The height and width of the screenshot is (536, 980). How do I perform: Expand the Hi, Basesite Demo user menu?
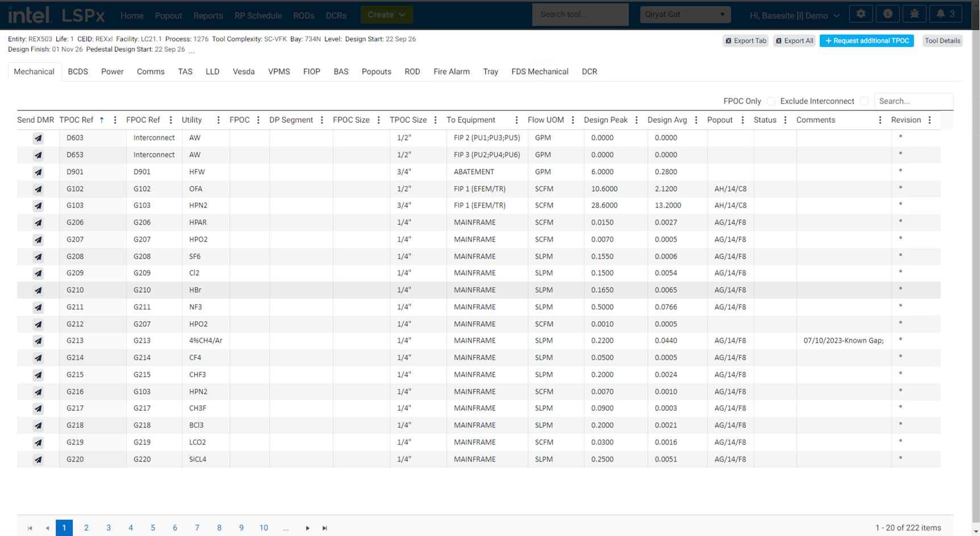pyautogui.click(x=794, y=15)
